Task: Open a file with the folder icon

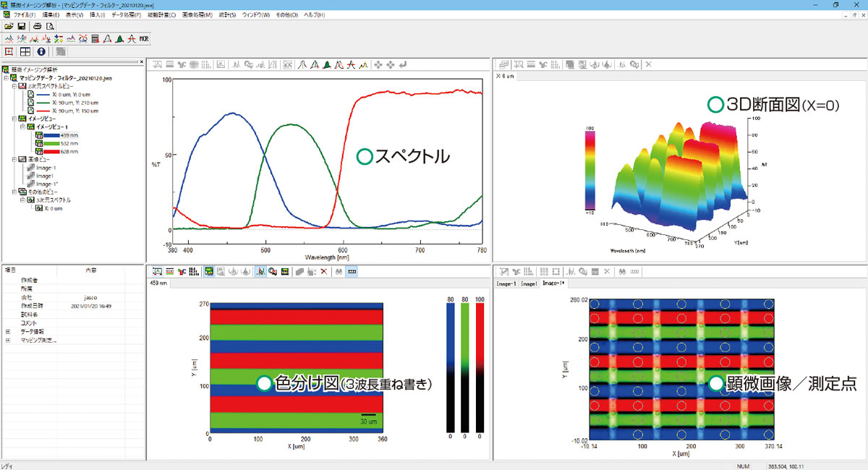Action: click(9, 27)
